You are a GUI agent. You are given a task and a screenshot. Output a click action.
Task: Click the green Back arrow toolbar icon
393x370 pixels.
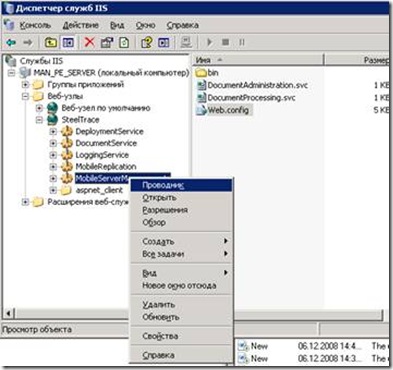tap(11, 43)
